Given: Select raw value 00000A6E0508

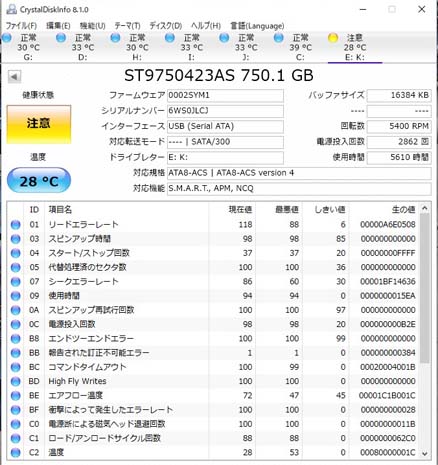Looking at the screenshot, I should click(x=388, y=225).
